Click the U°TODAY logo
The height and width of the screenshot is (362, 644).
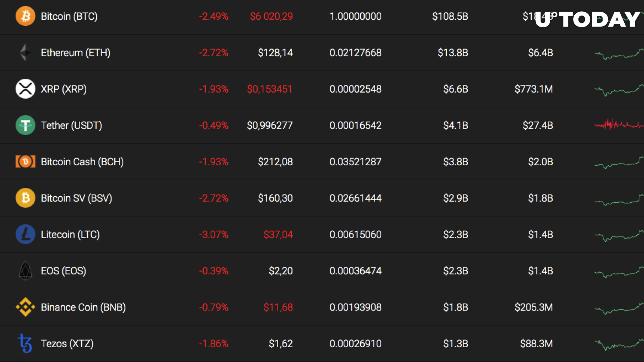point(588,19)
